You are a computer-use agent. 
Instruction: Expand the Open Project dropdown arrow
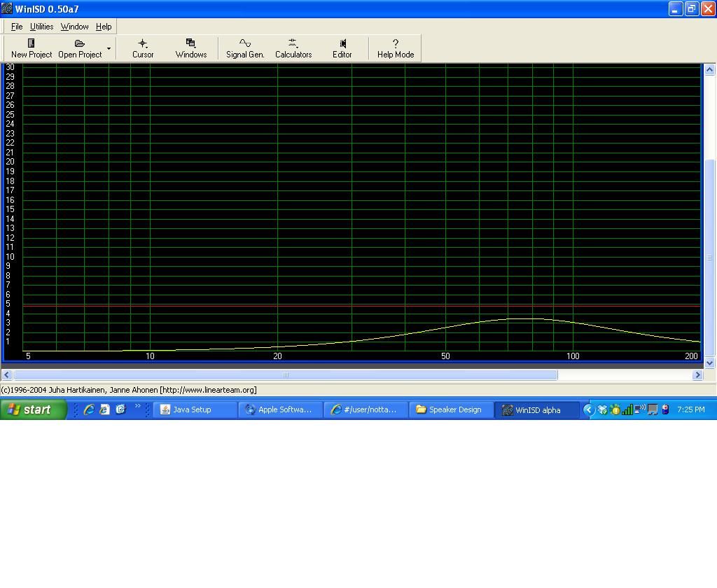click(x=109, y=48)
